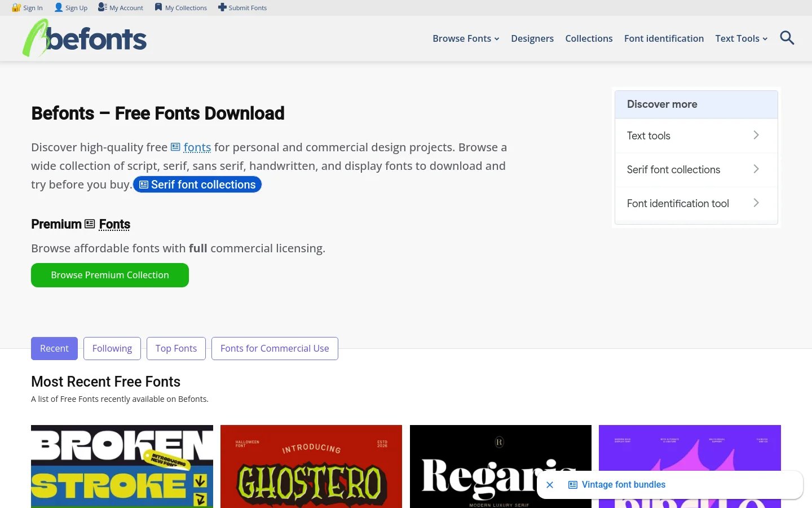Click the chevron on Text tools row
The width and height of the screenshot is (812, 508).
point(756,135)
